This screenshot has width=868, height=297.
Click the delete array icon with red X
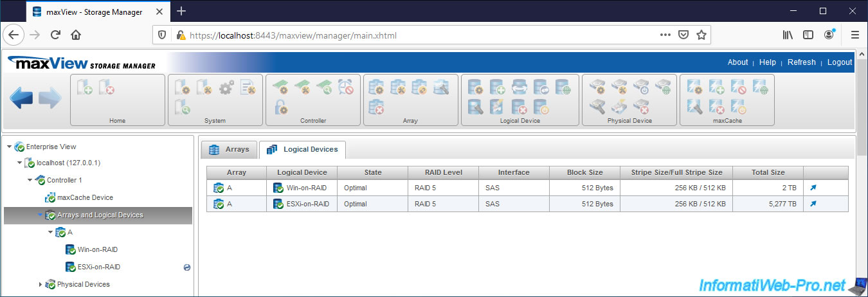click(377, 107)
